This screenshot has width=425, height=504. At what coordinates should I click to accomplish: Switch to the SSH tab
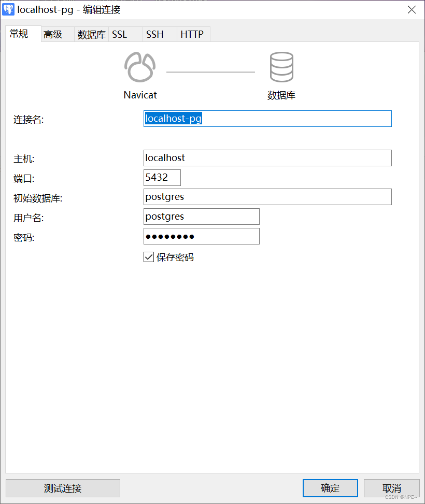click(x=154, y=34)
